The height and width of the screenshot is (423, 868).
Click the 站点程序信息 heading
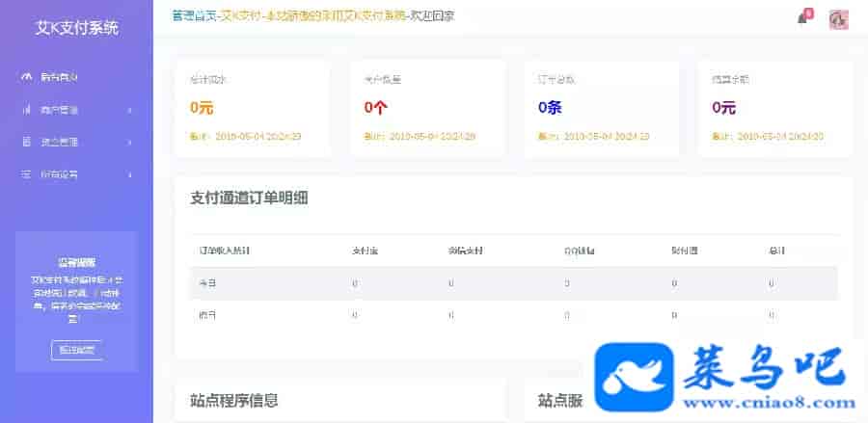click(x=233, y=400)
